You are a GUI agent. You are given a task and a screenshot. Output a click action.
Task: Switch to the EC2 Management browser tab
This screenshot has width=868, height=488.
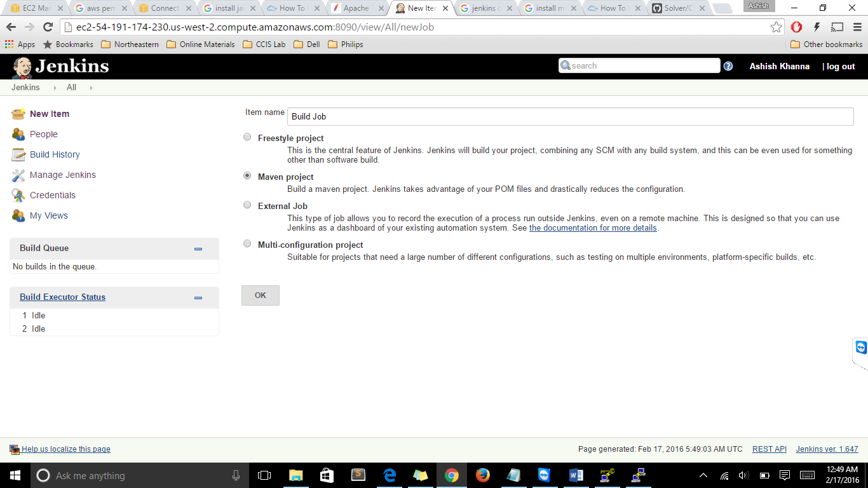(x=37, y=8)
